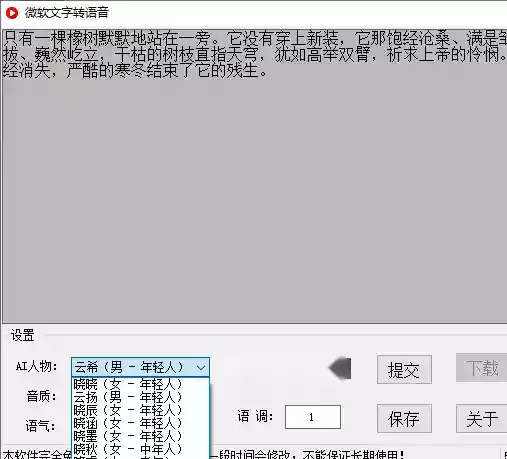The height and width of the screenshot is (459, 507).
Task: Click the 提交 button
Action: click(404, 370)
